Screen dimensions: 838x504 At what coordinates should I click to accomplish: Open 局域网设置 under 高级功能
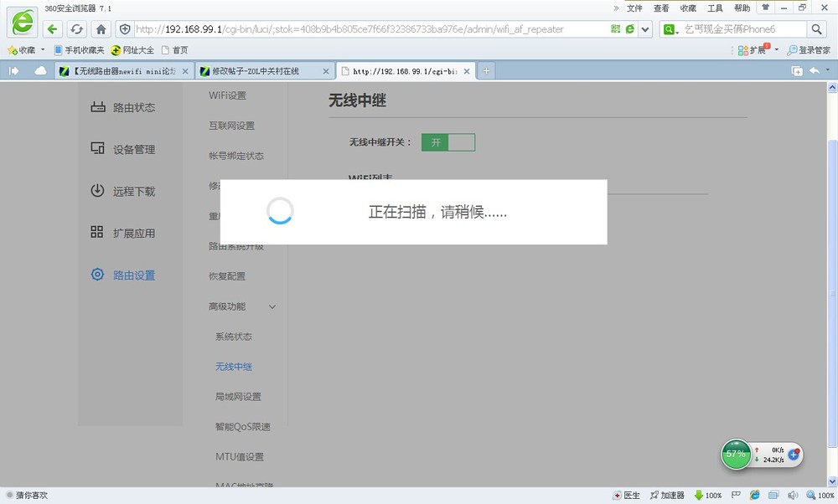(x=238, y=397)
